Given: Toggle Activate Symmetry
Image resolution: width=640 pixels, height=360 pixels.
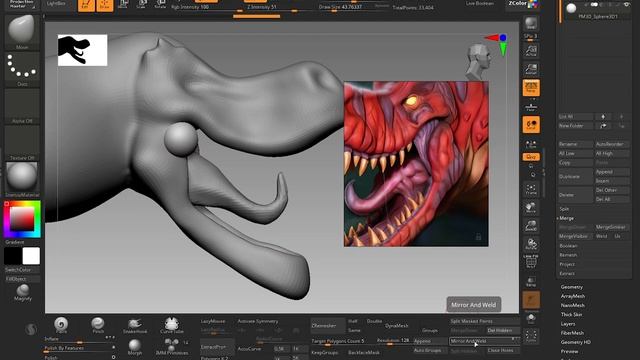Looking at the screenshot, I should click(x=258, y=321).
